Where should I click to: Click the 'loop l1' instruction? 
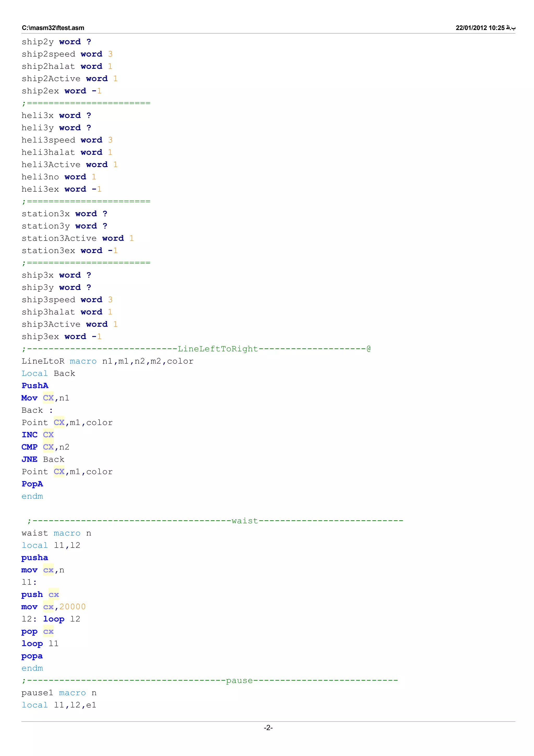(x=40, y=644)
